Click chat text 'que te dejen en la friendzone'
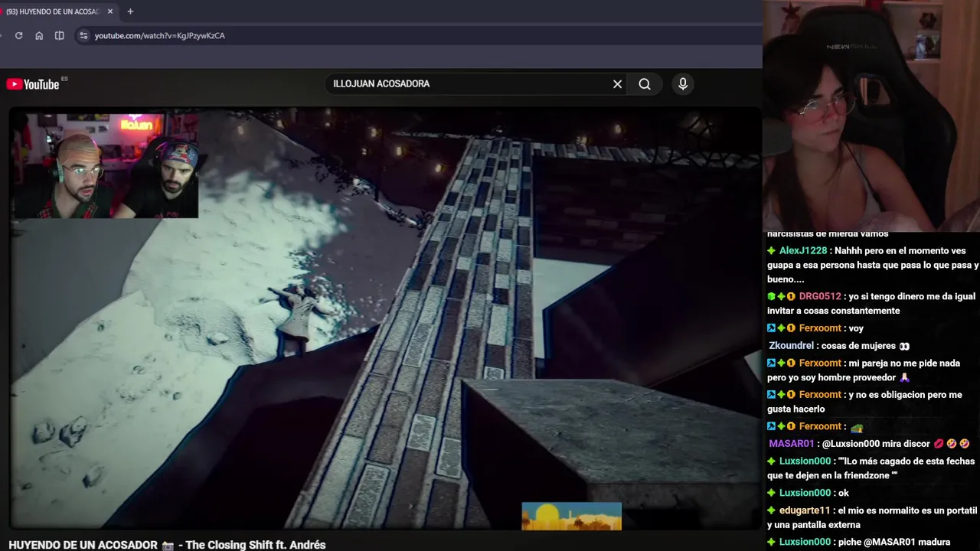Image resolution: width=980 pixels, height=551 pixels. coord(829,475)
